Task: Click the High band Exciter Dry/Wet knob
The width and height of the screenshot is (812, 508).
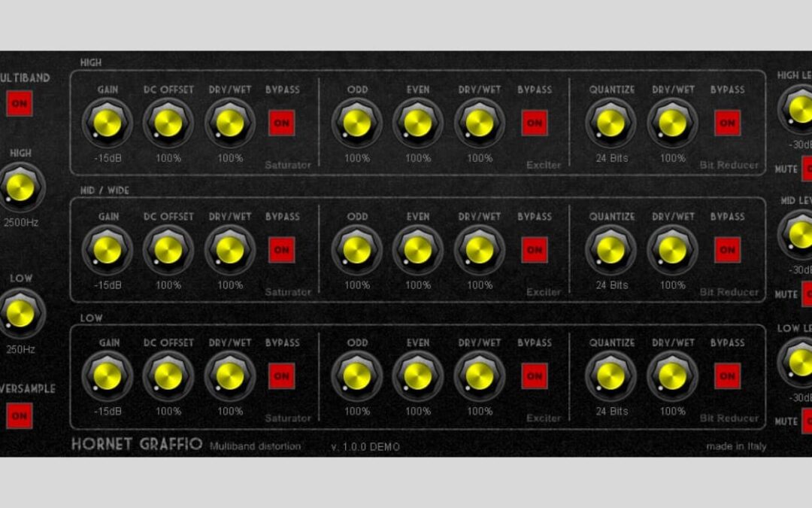Action: click(480, 123)
